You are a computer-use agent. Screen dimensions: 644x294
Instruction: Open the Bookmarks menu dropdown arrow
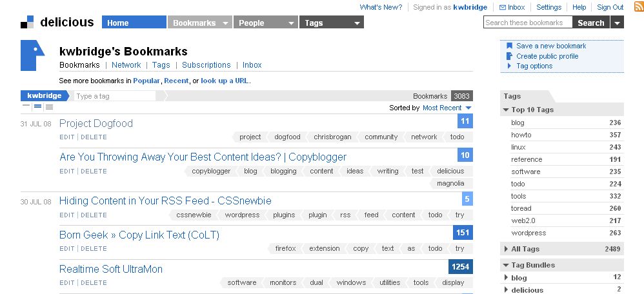click(225, 23)
